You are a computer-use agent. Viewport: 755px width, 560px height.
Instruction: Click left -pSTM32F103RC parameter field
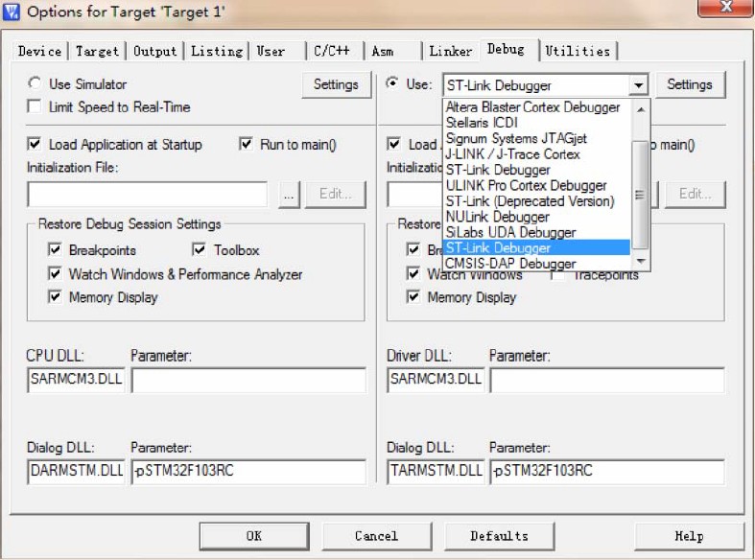pyautogui.click(x=248, y=471)
